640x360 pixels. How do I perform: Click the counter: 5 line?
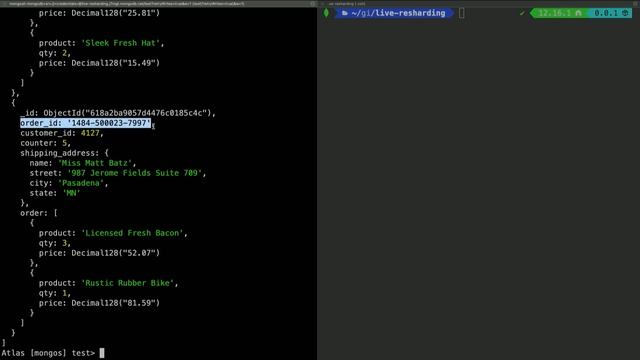click(45, 143)
